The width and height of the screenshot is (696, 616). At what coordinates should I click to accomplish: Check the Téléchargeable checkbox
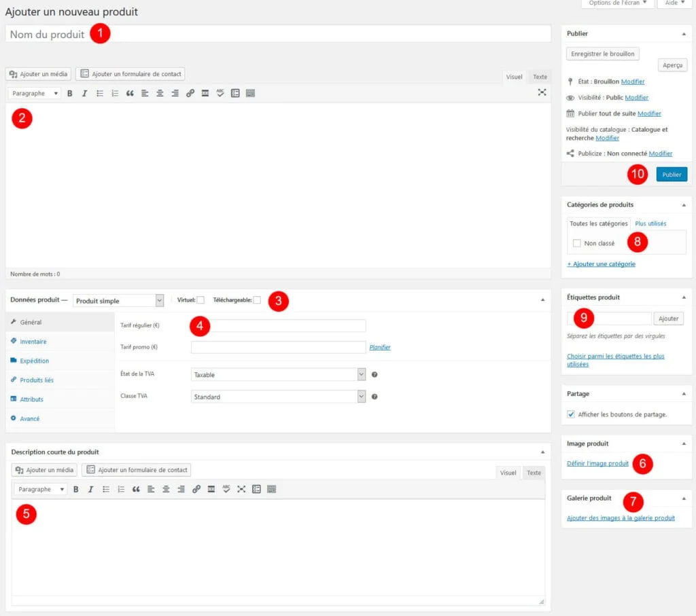coord(257,300)
